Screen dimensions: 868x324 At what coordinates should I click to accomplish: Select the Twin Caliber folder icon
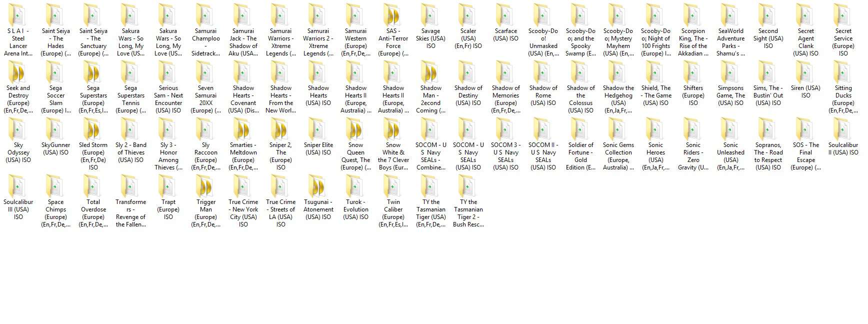393,185
